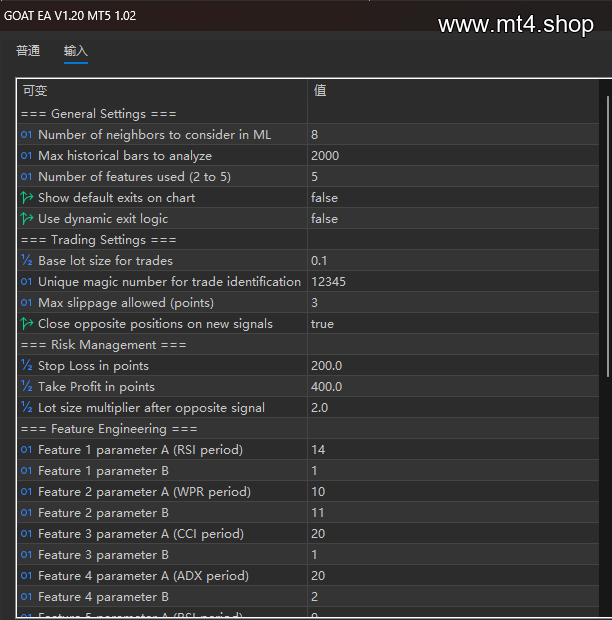Select the 输入 tab
Image resolution: width=612 pixels, height=620 pixels.
[x=76, y=51]
